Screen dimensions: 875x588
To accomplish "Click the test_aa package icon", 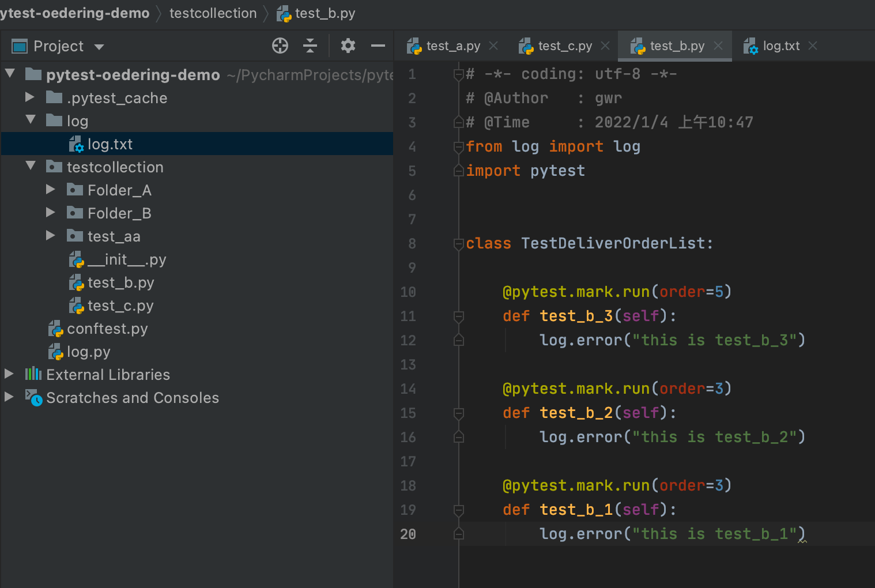I will (75, 235).
